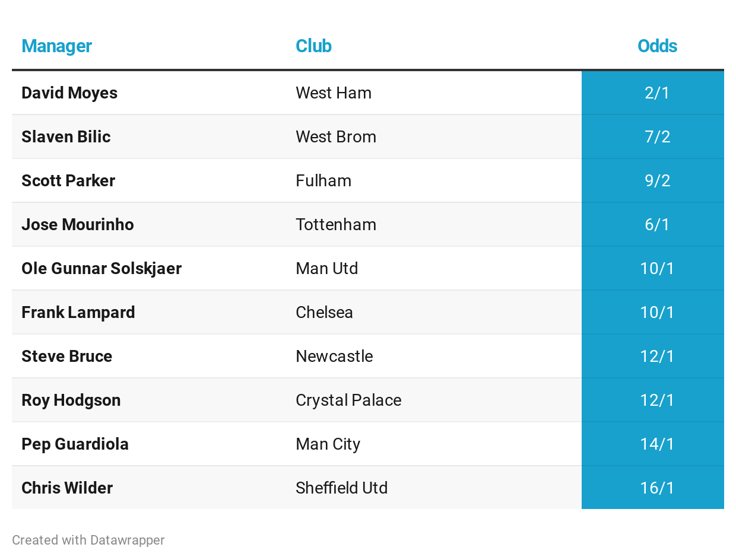Image resolution: width=736 pixels, height=560 pixels.
Task: Select the Odds column header
Action: pos(657,46)
